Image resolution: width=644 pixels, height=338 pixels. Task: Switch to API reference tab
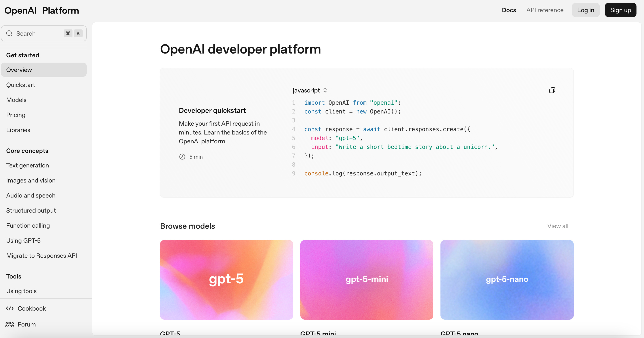[545, 10]
